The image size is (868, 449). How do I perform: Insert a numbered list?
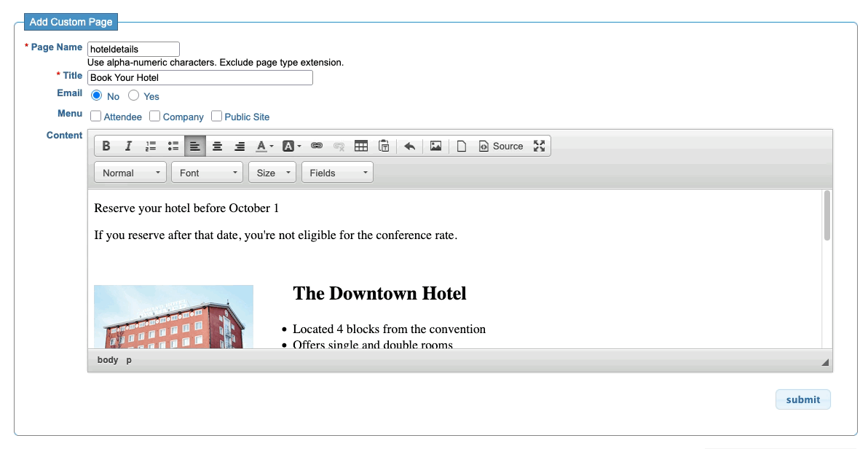151,146
